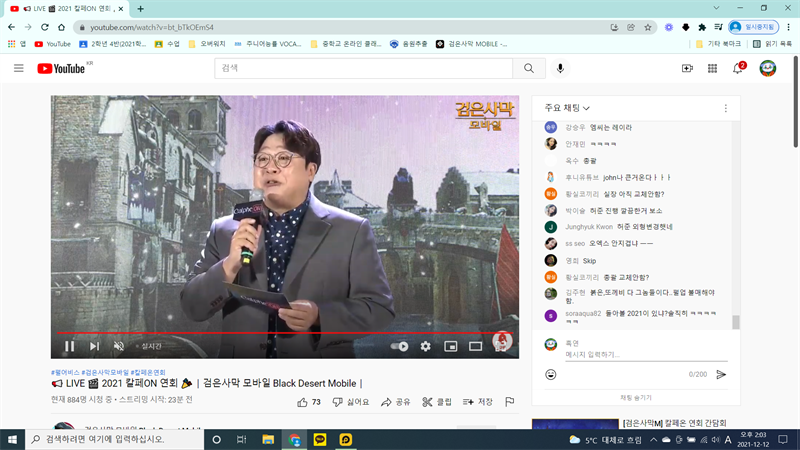Open File Explorer on taskbar

pos(268,439)
